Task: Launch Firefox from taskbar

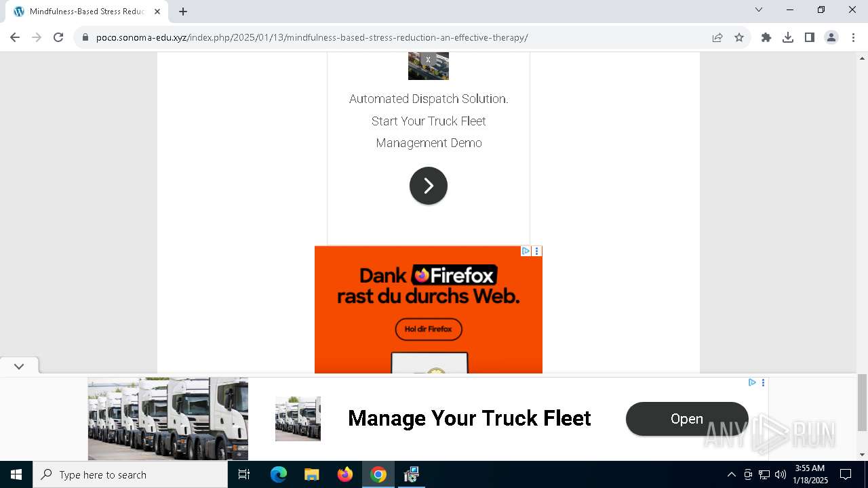Action: [345, 474]
